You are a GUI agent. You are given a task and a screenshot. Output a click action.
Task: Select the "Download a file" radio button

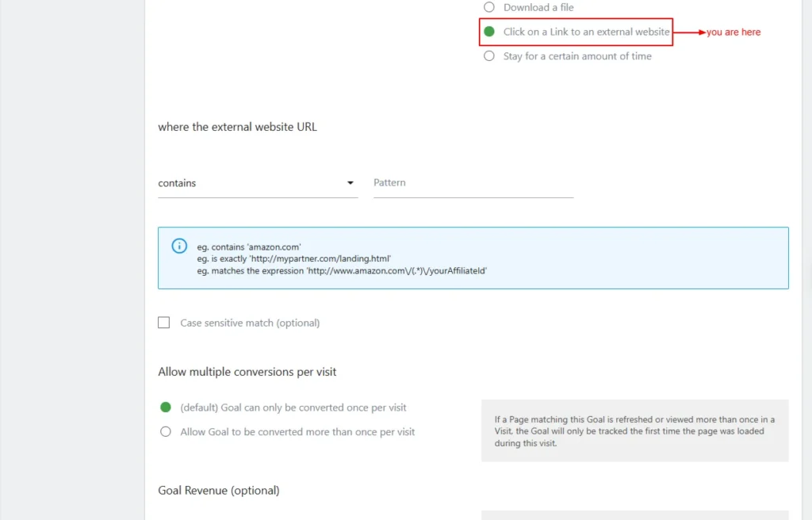tap(489, 7)
